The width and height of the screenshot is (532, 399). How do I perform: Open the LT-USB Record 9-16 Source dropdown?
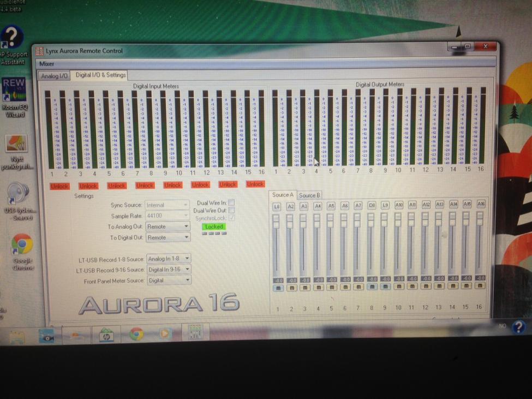(x=169, y=270)
